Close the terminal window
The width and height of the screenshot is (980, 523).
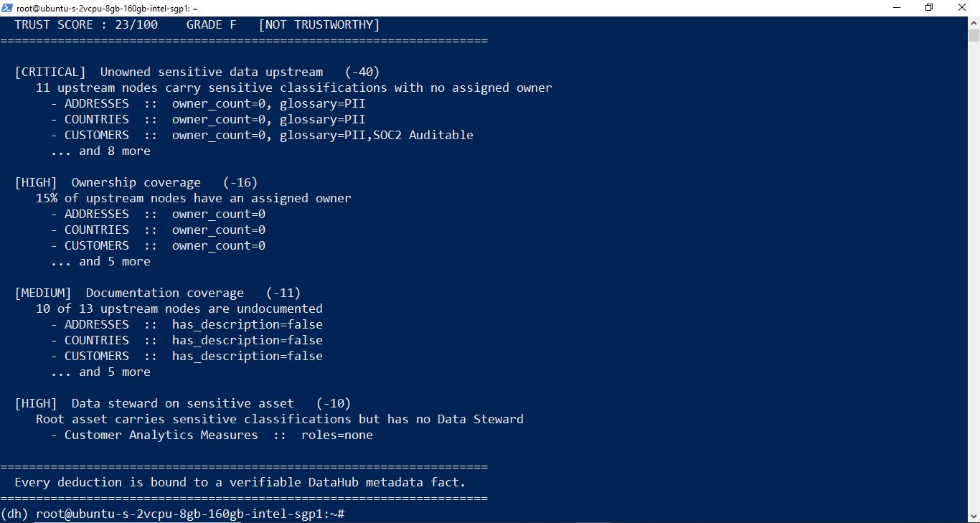pos(963,8)
